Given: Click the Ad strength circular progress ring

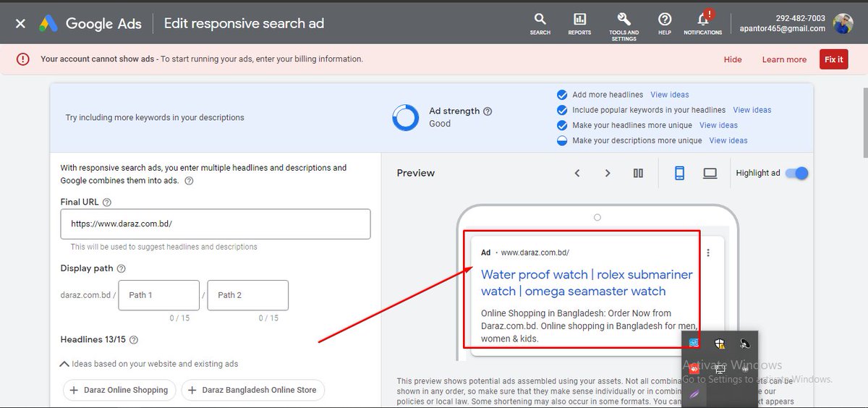Looking at the screenshot, I should pyautogui.click(x=406, y=117).
